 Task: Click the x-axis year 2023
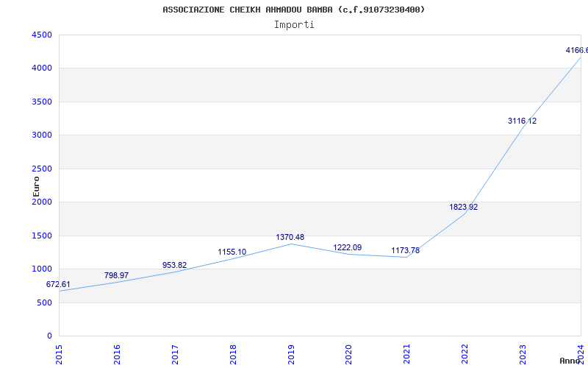[523, 355]
